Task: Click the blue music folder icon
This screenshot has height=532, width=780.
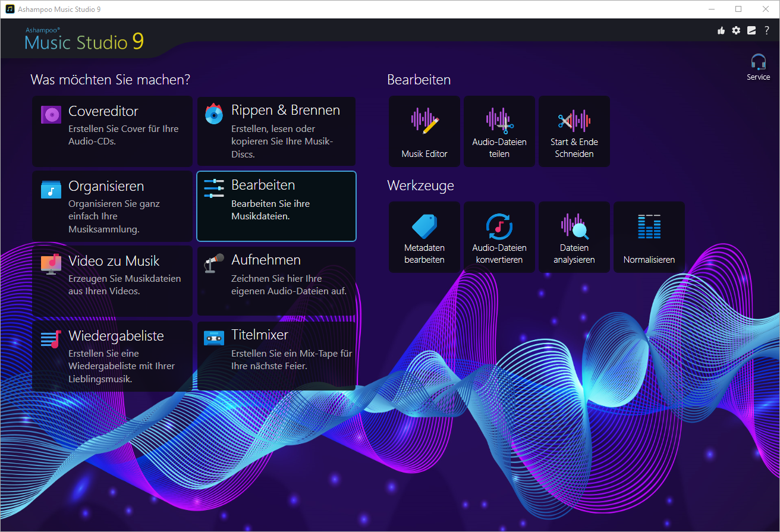Action: coord(51,189)
